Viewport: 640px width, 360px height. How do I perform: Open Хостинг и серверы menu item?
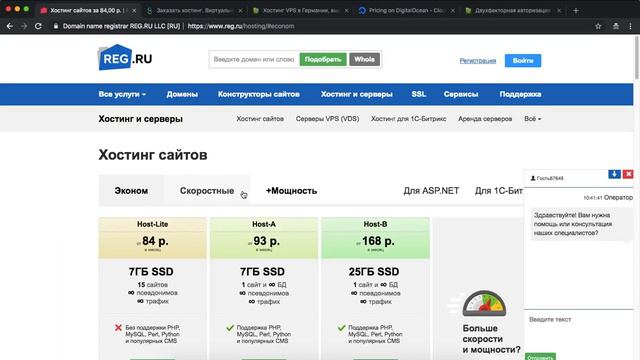(x=357, y=94)
